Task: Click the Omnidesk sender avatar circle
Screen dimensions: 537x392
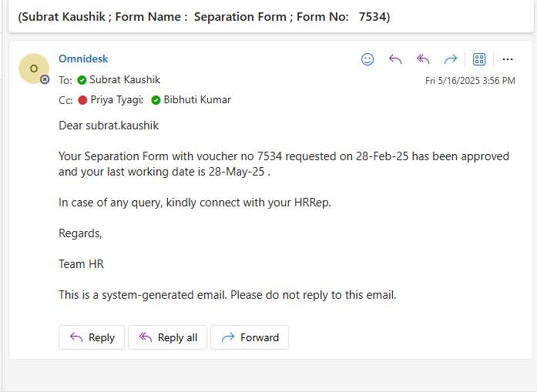Action: click(x=34, y=69)
